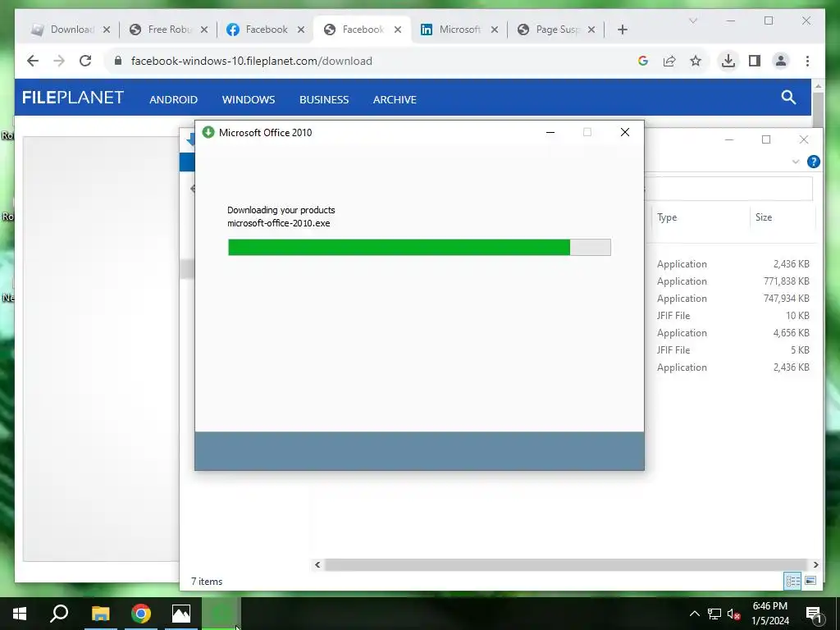840x630 pixels.
Task: Bookmark this page with star icon
Action: click(696, 61)
